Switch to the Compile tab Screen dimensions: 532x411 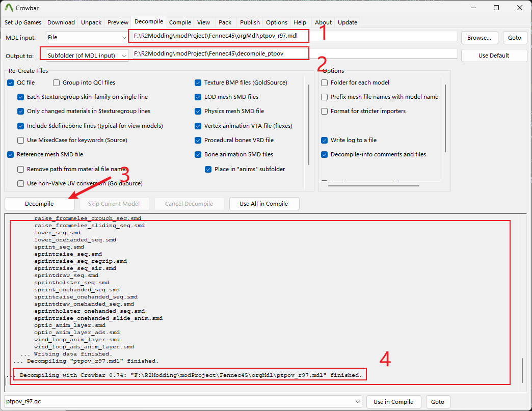(180, 22)
